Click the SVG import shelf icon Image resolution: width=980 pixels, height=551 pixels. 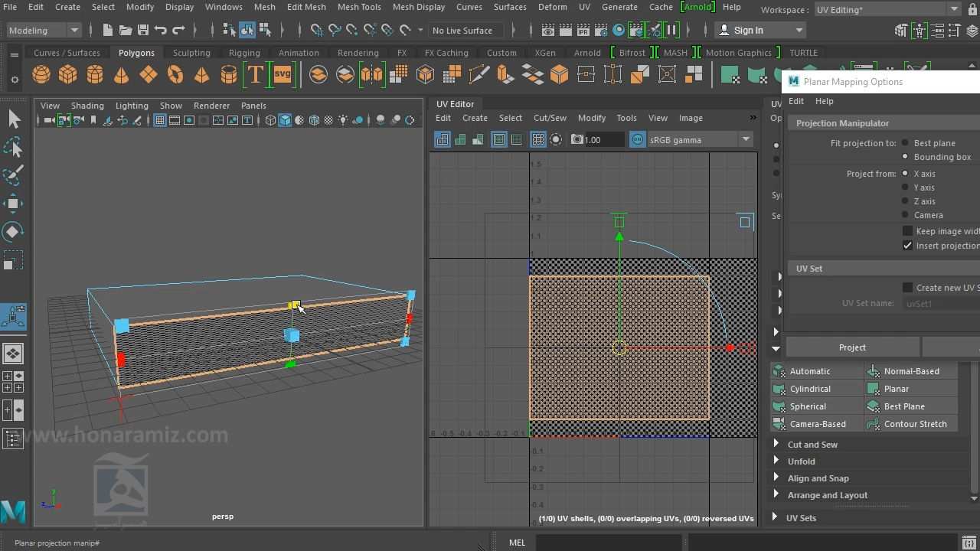283,74
